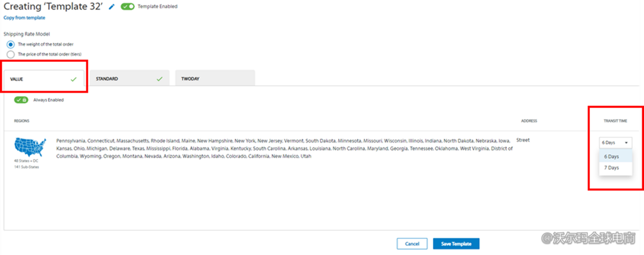This screenshot has width=644, height=255.
Task: Click the TRANSIT TIME column header
Action: tap(615, 121)
